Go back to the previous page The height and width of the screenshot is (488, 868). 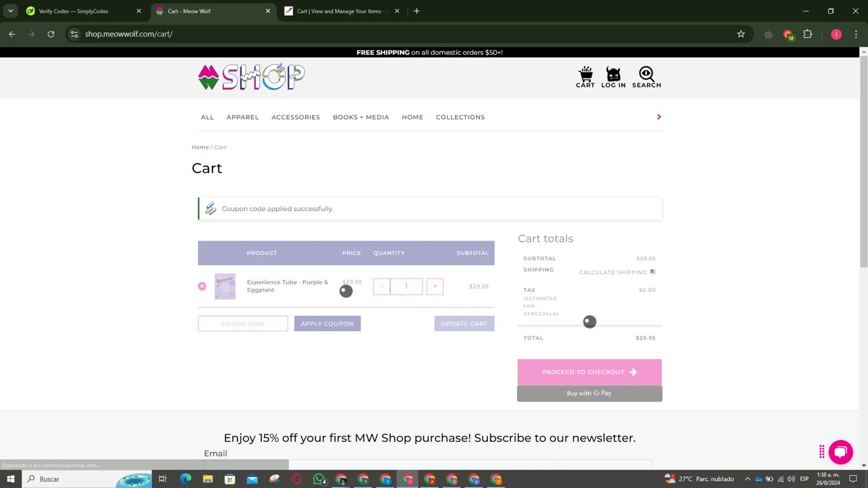click(12, 34)
